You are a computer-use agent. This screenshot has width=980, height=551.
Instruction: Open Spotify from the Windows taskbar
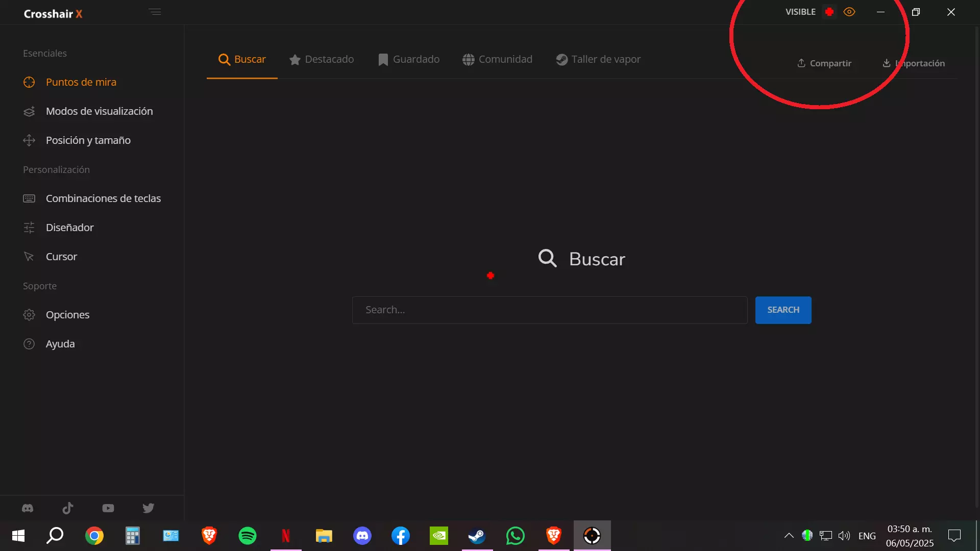tap(248, 536)
